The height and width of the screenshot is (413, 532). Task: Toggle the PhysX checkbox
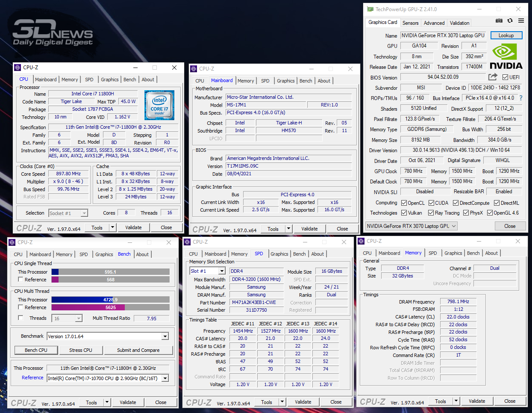(466, 213)
